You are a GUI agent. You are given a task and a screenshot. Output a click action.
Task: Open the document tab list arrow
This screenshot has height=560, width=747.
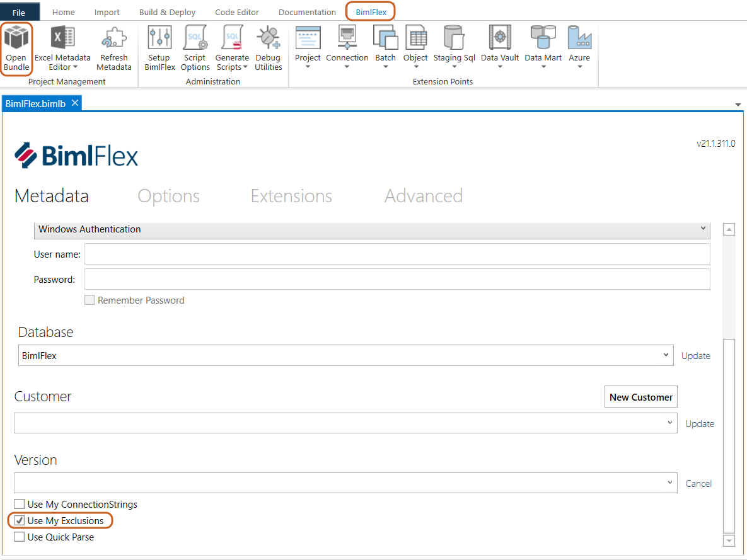pyautogui.click(x=738, y=105)
